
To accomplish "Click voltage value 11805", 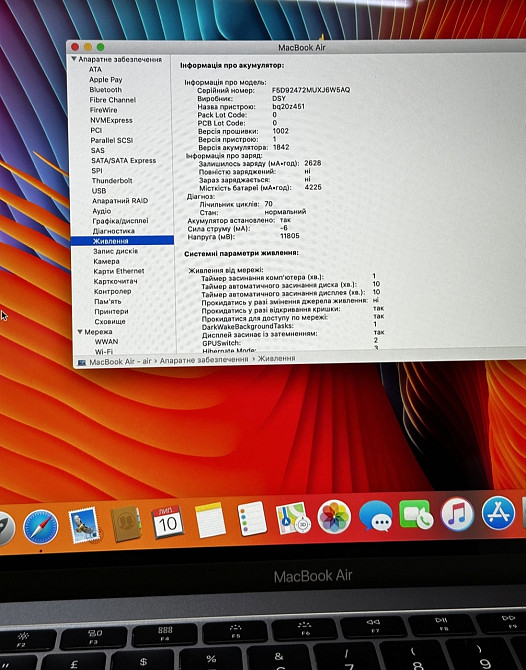I will point(290,236).
